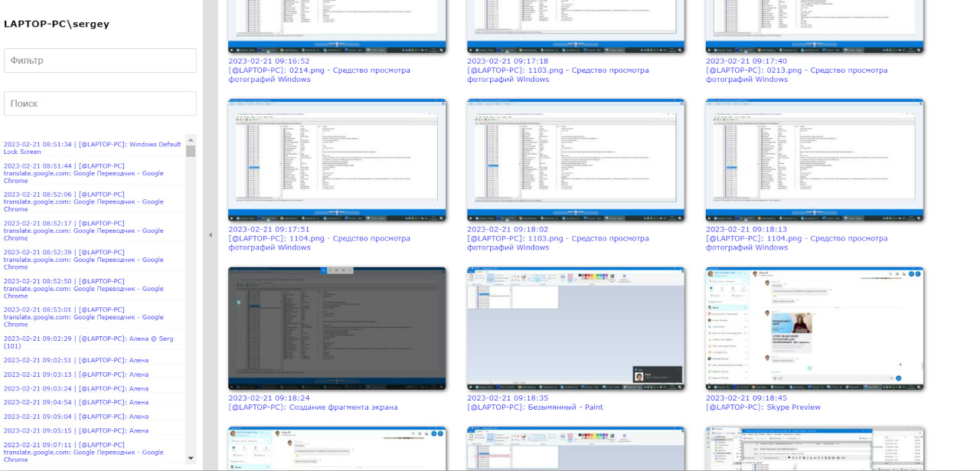Click the log list scrollbar down arrow
The width and height of the screenshot is (980, 471).
tap(191, 458)
